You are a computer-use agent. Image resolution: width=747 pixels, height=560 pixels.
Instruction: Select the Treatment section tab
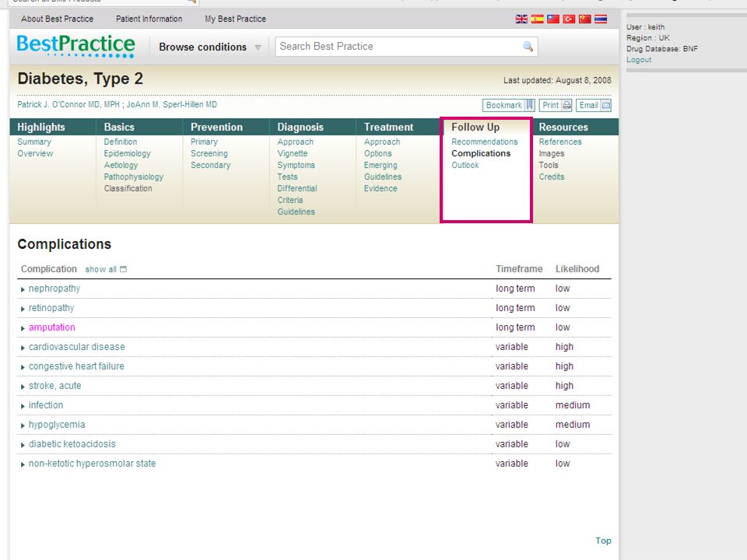click(x=389, y=127)
